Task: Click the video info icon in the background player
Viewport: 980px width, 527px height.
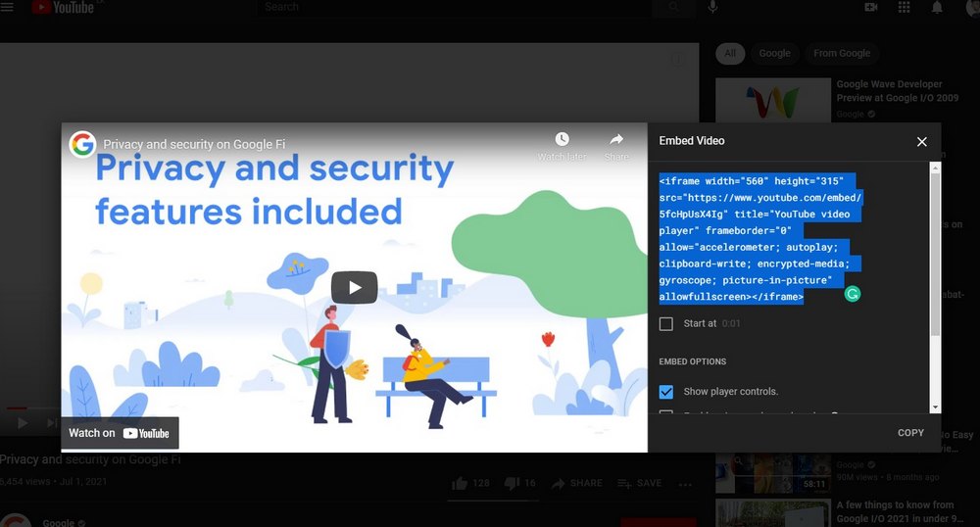Action: tap(677, 60)
